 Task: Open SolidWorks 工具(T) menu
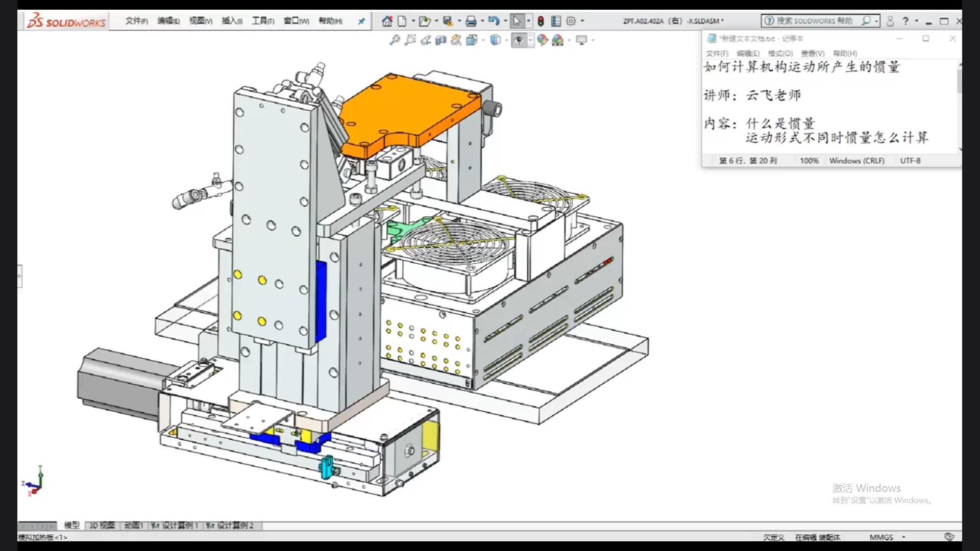[263, 21]
